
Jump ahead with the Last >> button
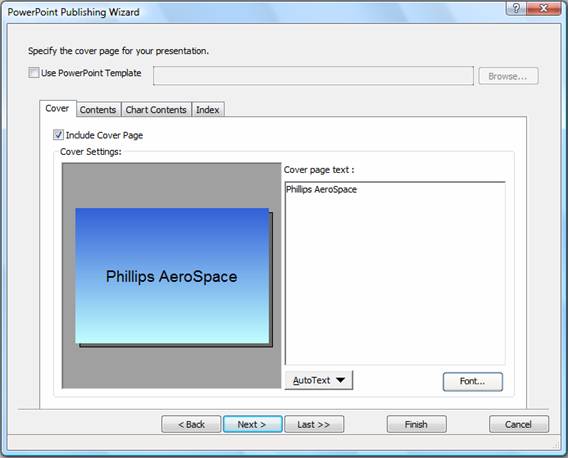click(x=314, y=424)
